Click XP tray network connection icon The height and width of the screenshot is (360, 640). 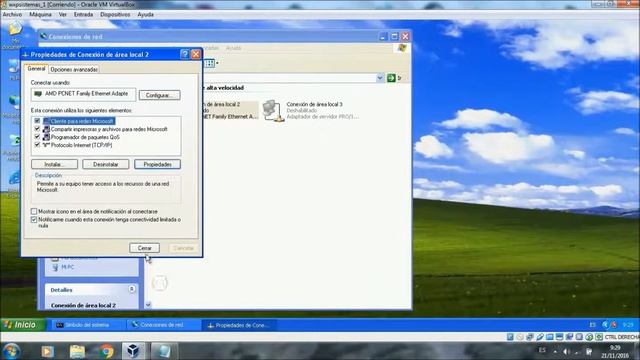605,325
